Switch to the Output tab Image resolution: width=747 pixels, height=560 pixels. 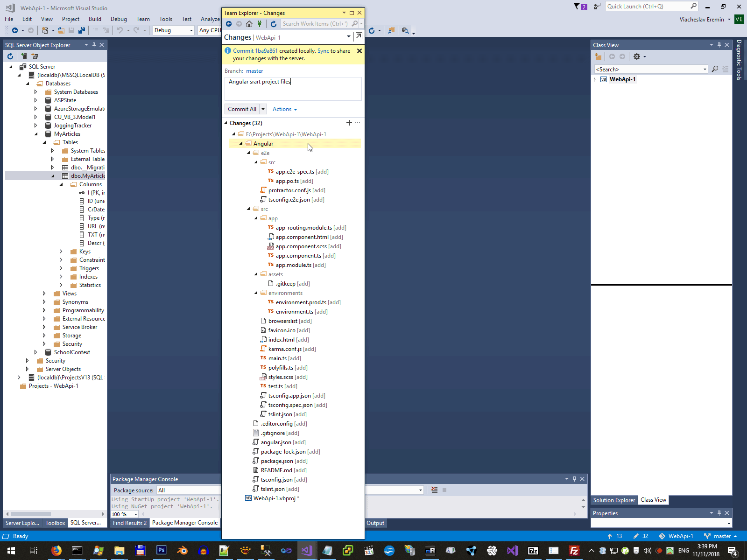point(375,523)
